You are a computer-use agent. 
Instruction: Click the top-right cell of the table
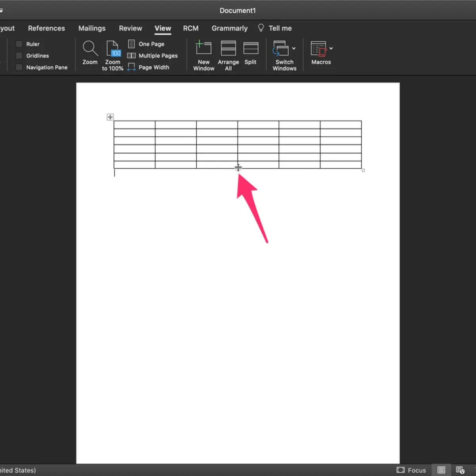click(x=341, y=125)
